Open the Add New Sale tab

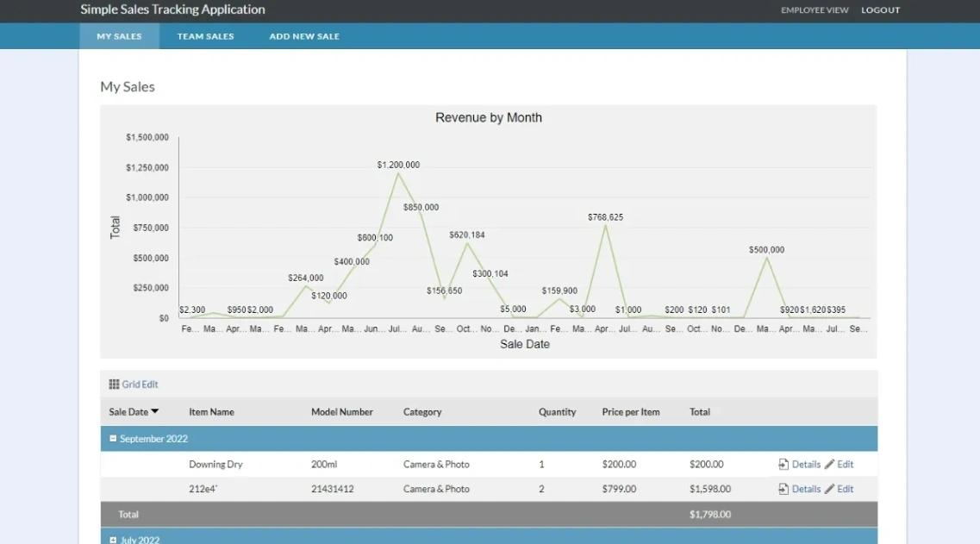[304, 36]
